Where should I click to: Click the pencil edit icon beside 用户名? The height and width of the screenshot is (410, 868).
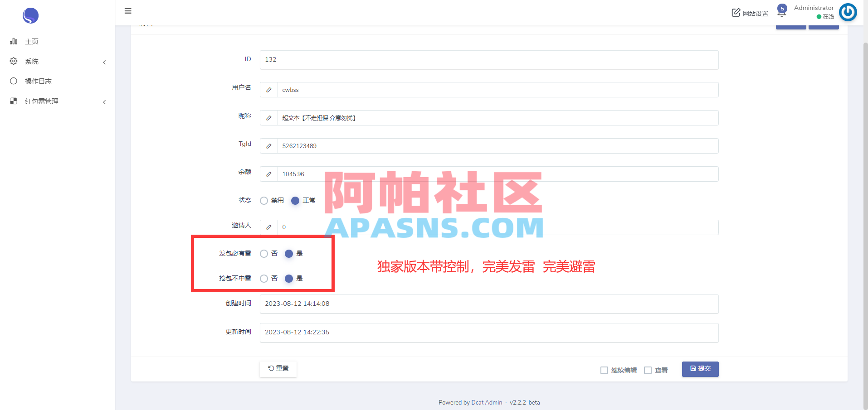coord(268,90)
